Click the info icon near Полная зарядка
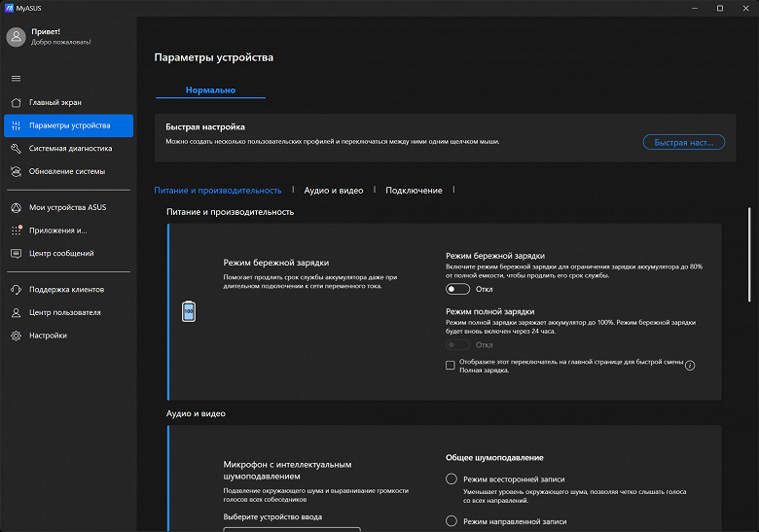Screen dimensions: 759x532 [690, 366]
